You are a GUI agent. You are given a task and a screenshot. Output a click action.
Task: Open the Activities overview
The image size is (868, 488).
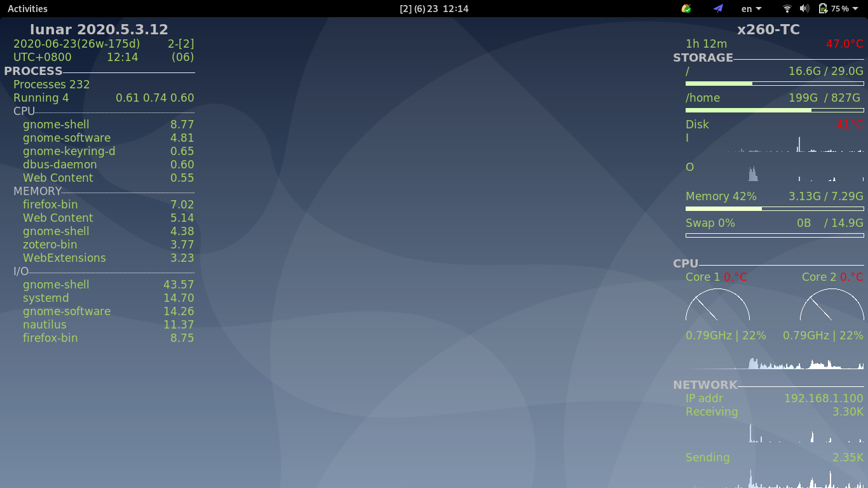click(x=27, y=9)
